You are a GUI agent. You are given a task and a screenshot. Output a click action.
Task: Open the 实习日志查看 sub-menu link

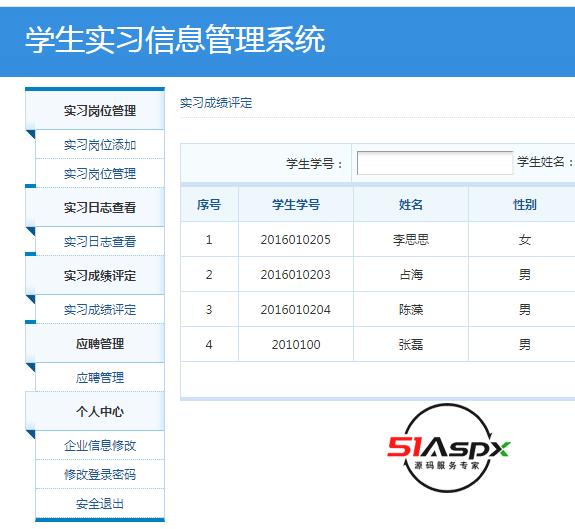[100, 241]
